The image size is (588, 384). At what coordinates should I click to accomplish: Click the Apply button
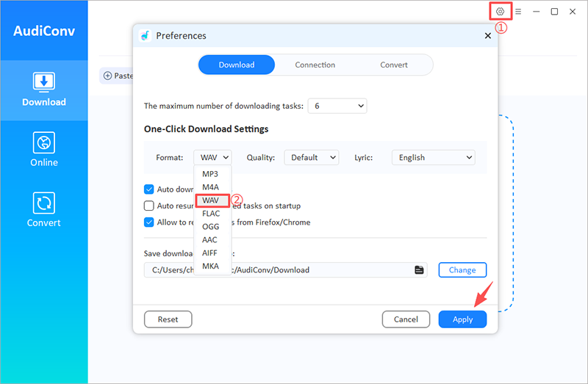point(462,319)
